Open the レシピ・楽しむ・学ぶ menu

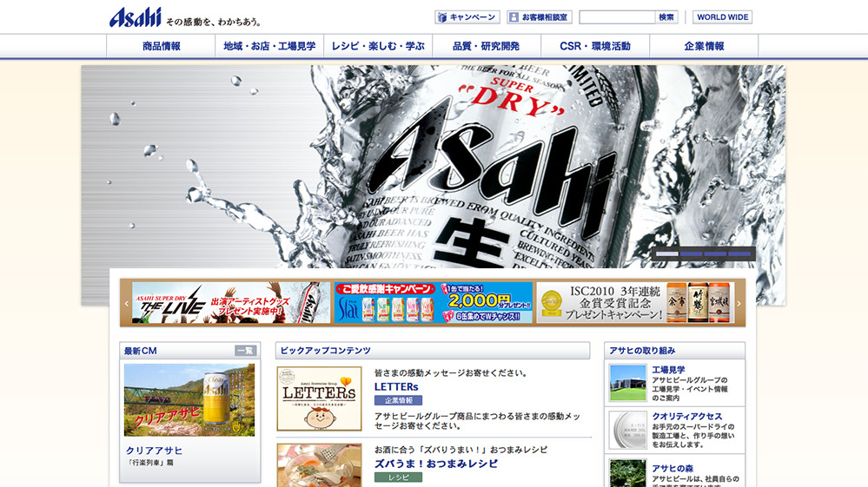tap(378, 46)
